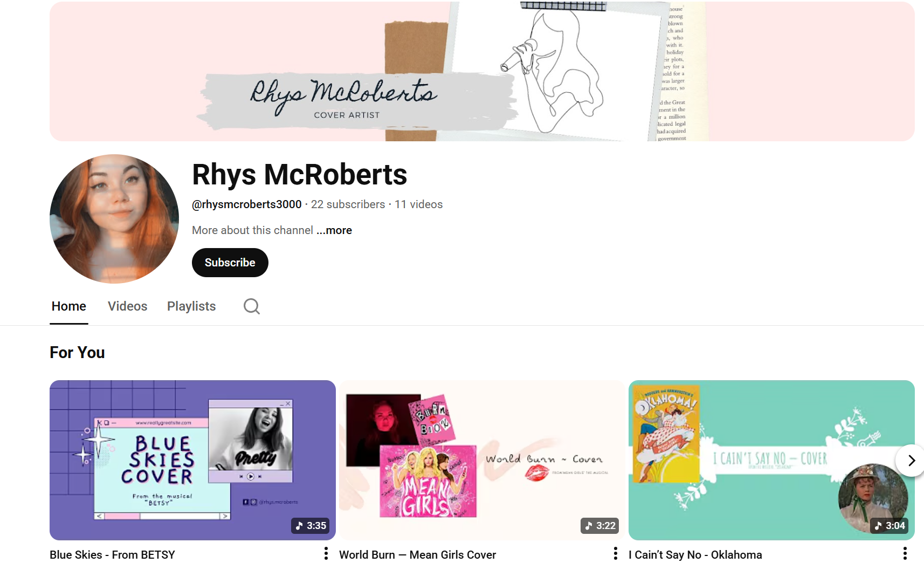This screenshot has width=924, height=570.
Task: Open the channel search magnifier icon
Action: click(252, 306)
